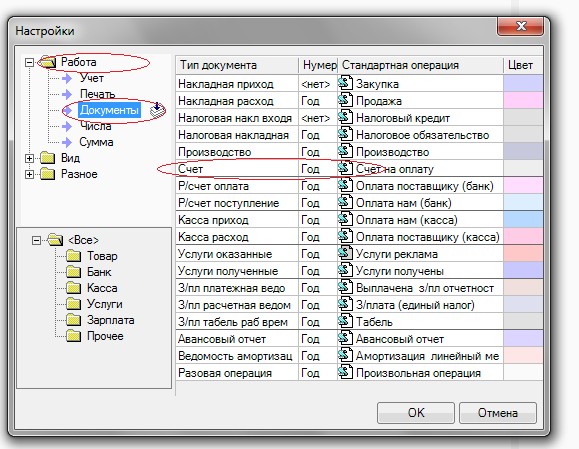Screen dimensions: 579x449
Task: Select the Зарплата folder
Action: pos(110,320)
